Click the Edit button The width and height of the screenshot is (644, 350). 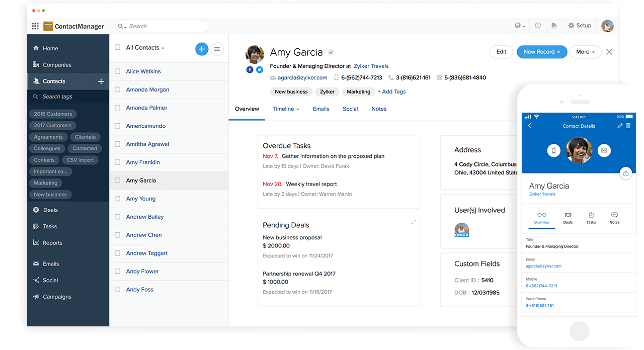pos(502,52)
